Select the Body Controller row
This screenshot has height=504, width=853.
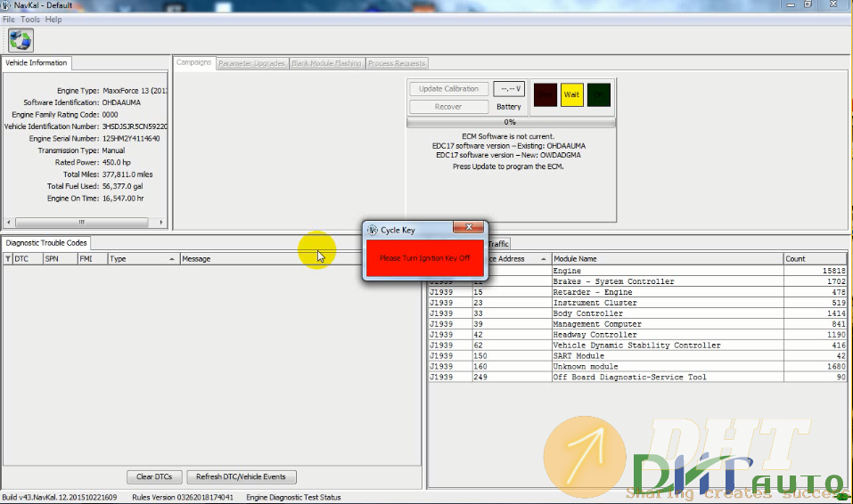pos(637,313)
